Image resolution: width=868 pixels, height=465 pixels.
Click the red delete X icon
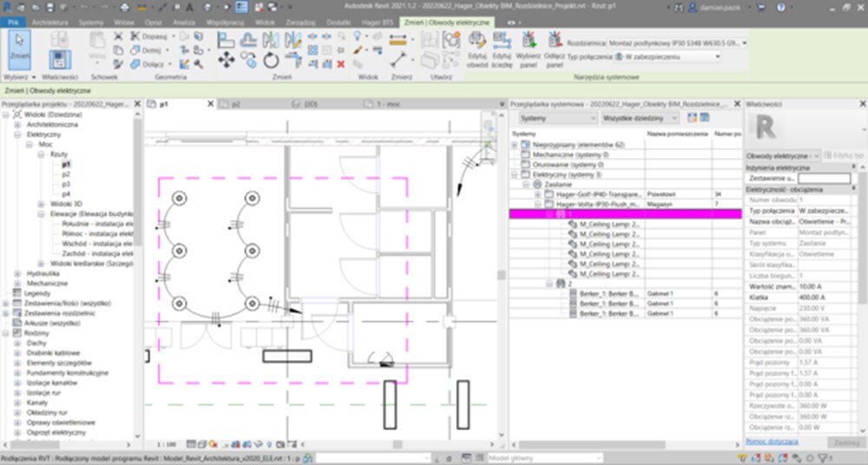(x=340, y=63)
